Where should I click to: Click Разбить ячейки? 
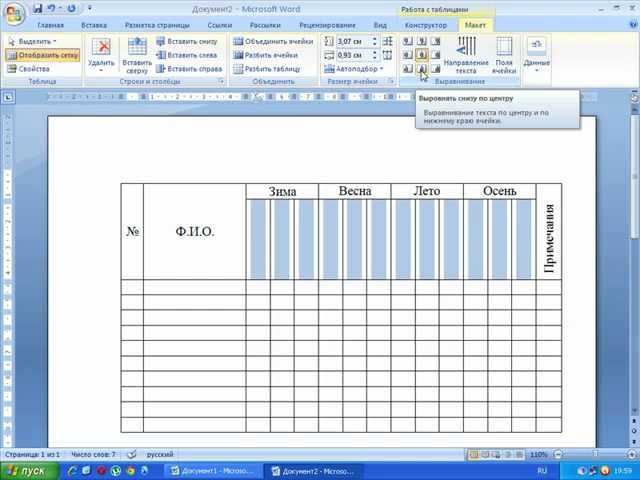(265, 55)
